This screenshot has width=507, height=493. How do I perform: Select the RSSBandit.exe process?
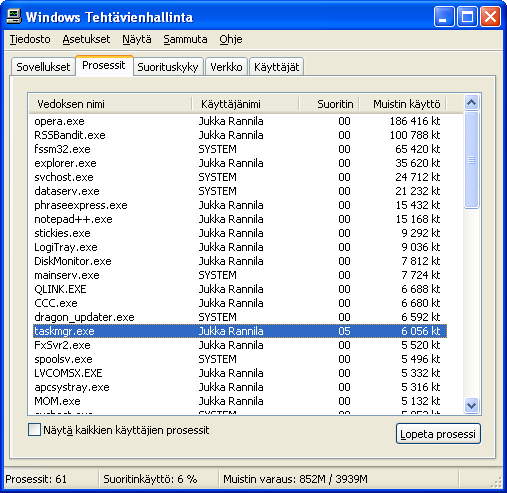click(240, 135)
